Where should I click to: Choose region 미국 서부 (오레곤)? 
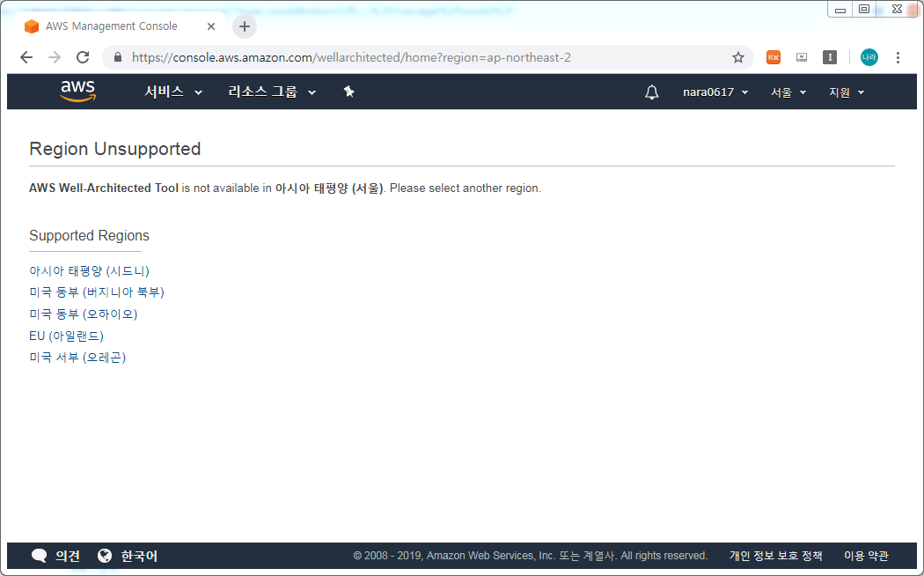[x=77, y=358]
